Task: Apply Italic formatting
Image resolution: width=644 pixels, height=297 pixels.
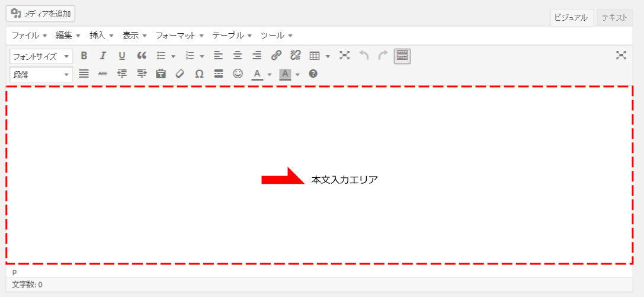Action: (x=102, y=56)
